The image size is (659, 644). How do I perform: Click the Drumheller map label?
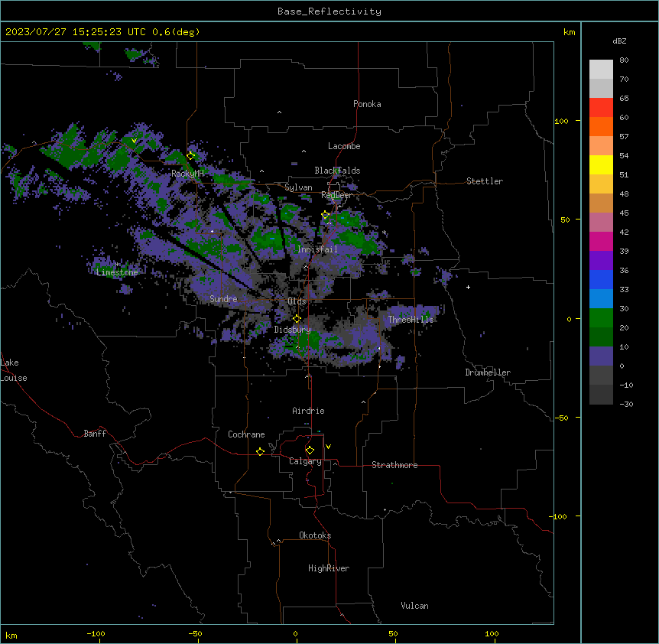488,372
